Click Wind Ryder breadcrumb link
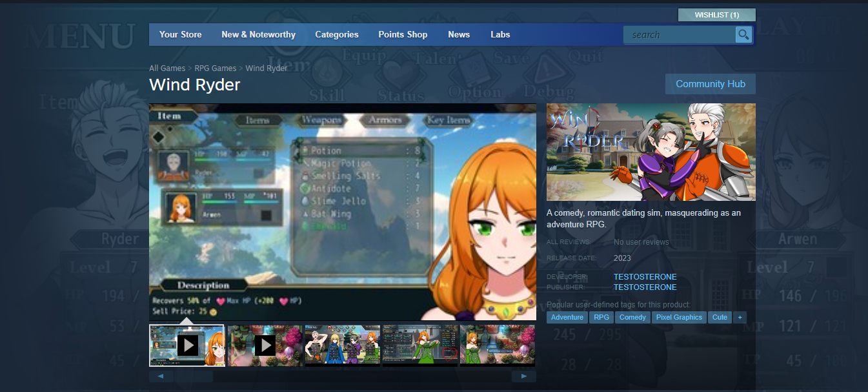This screenshot has height=392, width=868. [x=267, y=68]
